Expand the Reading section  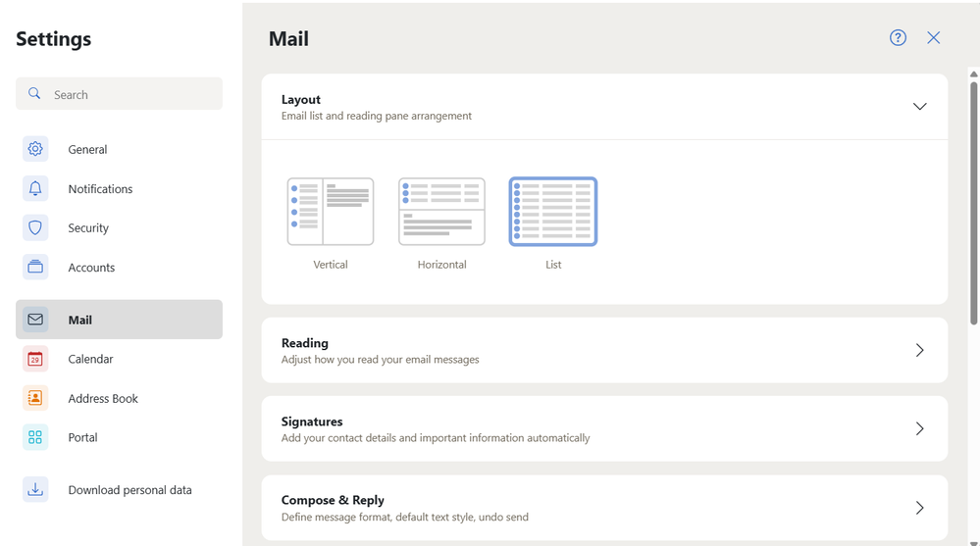coord(919,350)
